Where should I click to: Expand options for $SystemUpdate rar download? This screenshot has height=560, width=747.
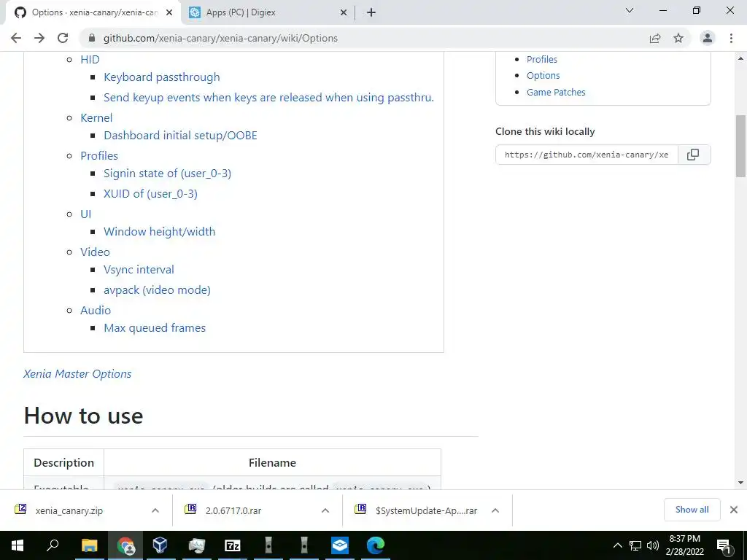pos(495,510)
